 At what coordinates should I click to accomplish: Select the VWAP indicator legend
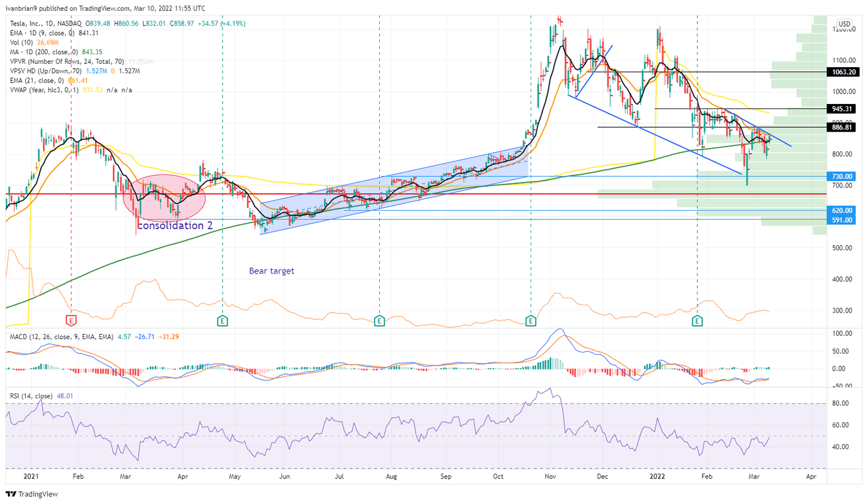pyautogui.click(x=71, y=90)
